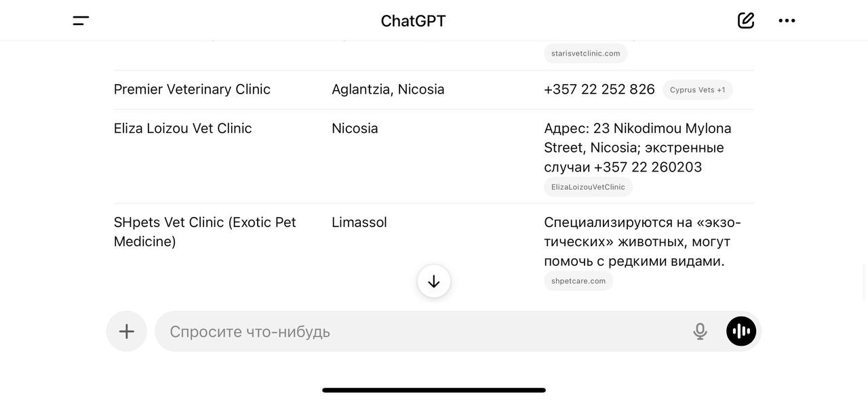868x400 pixels.
Task: Open the sidebar menu icon
Action: click(81, 21)
